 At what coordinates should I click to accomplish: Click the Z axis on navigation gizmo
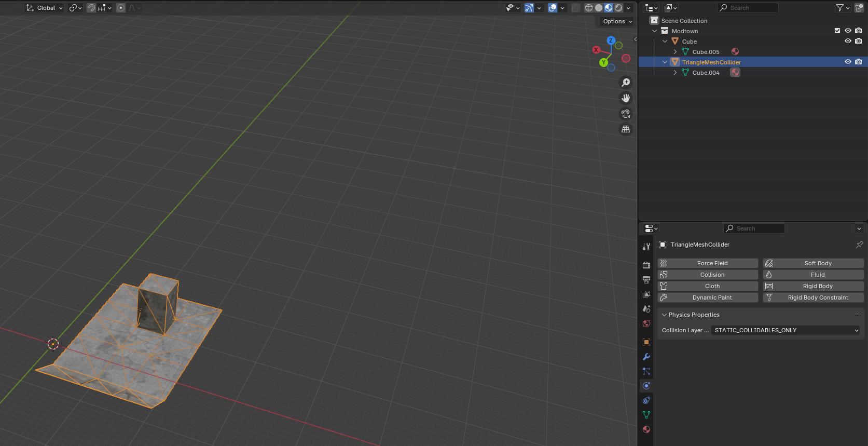tap(611, 40)
